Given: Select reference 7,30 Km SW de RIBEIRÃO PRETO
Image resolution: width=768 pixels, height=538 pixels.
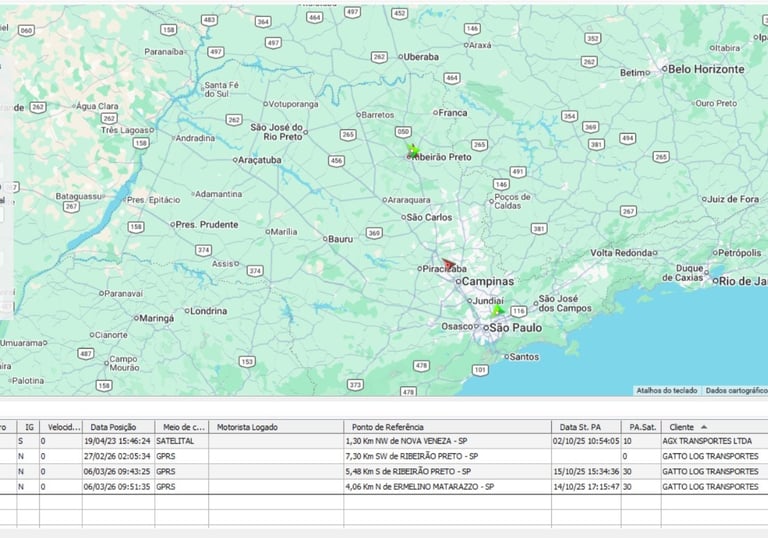Looking at the screenshot, I should [x=411, y=456].
